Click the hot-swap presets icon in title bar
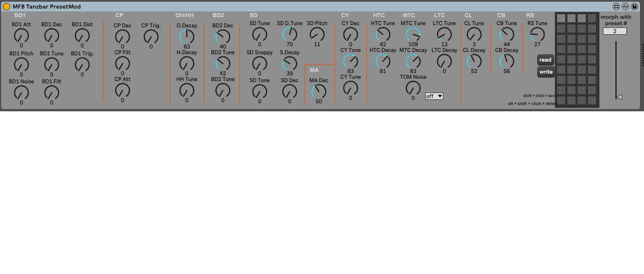 625,7
